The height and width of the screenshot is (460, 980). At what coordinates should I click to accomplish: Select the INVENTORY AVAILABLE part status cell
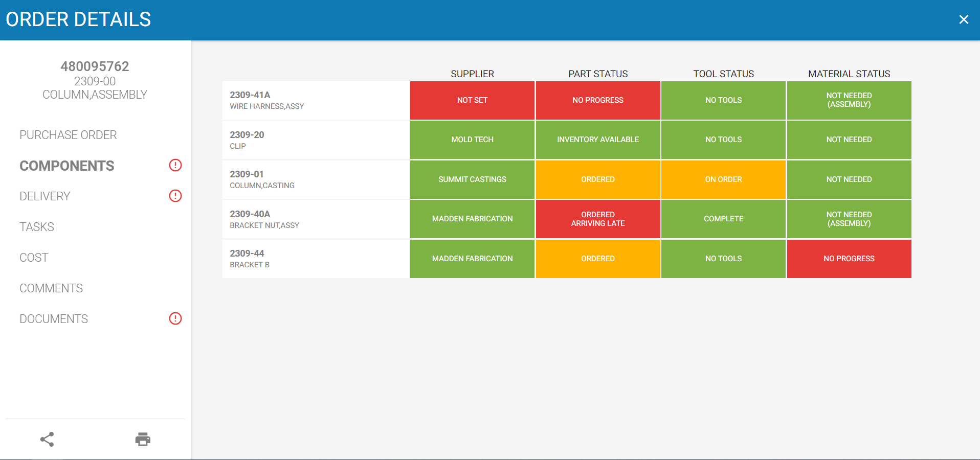click(x=598, y=140)
